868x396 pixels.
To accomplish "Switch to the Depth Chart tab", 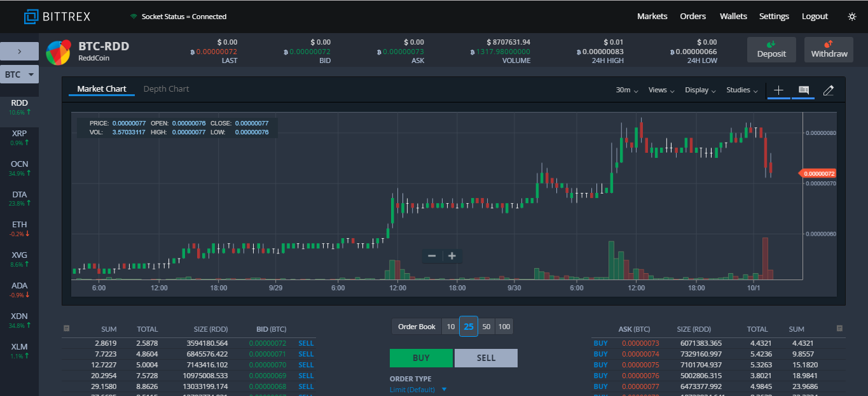I will click(x=166, y=89).
